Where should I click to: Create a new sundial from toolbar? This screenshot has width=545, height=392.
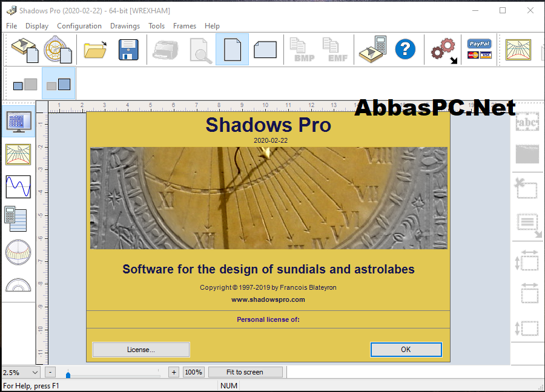point(25,50)
